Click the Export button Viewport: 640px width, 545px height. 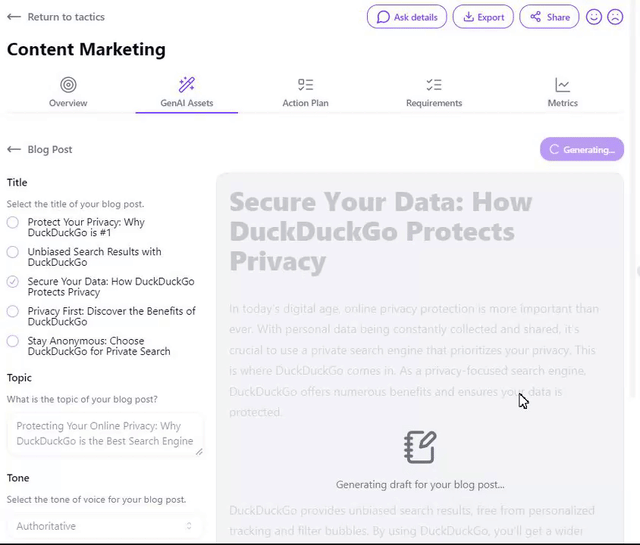click(483, 17)
